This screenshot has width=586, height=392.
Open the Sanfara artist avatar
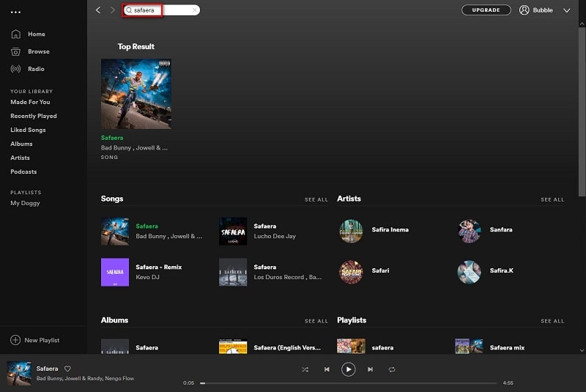pyautogui.click(x=469, y=232)
